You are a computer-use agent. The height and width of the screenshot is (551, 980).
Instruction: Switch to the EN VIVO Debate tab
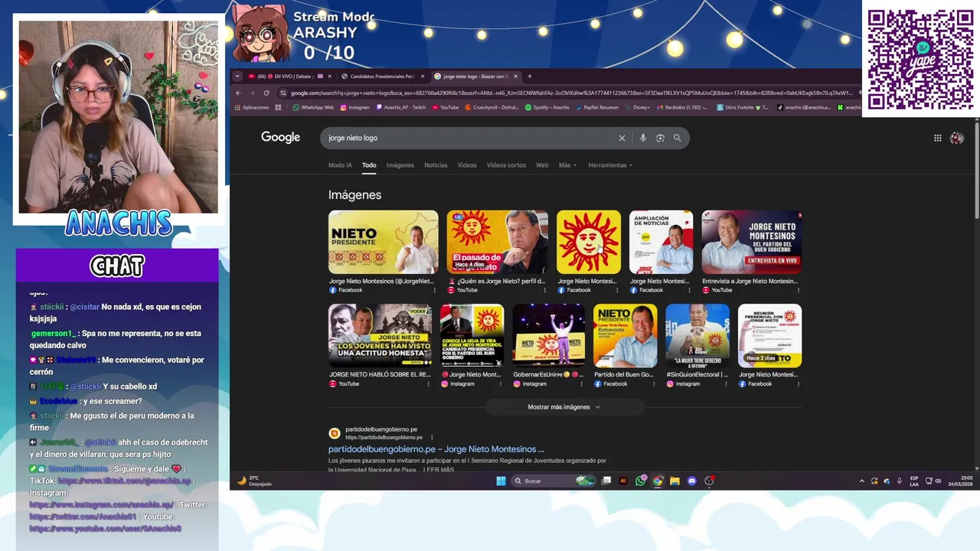point(291,76)
